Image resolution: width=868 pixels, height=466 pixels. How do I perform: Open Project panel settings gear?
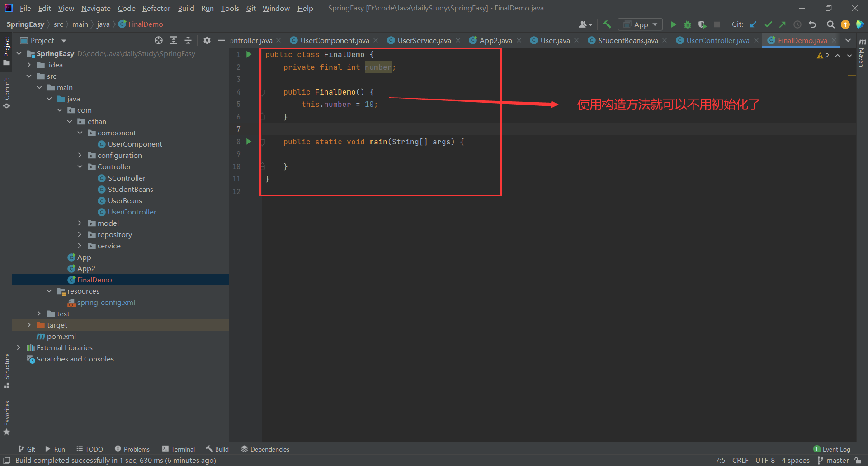207,40
